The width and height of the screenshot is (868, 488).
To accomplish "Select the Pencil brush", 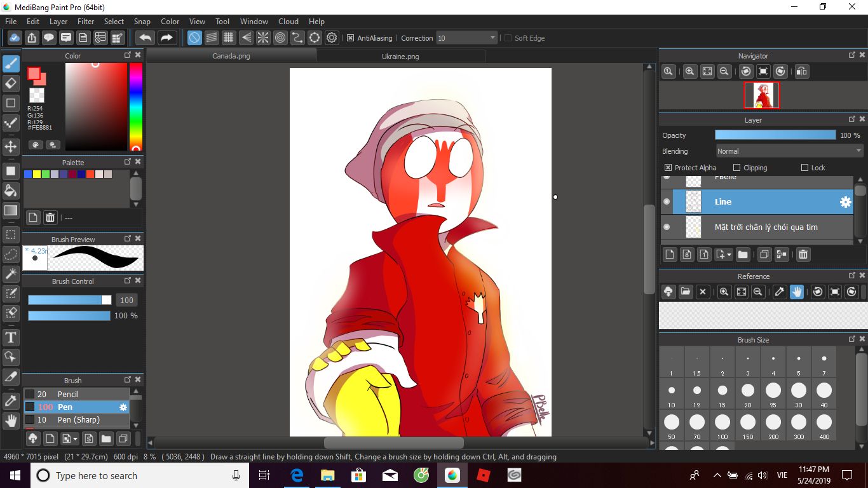I will coord(76,394).
